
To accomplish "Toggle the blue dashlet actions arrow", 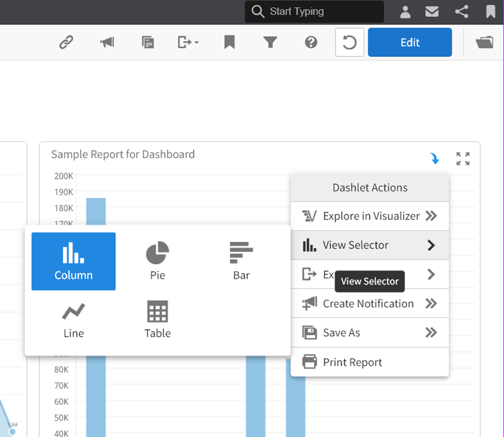I will click(x=435, y=159).
